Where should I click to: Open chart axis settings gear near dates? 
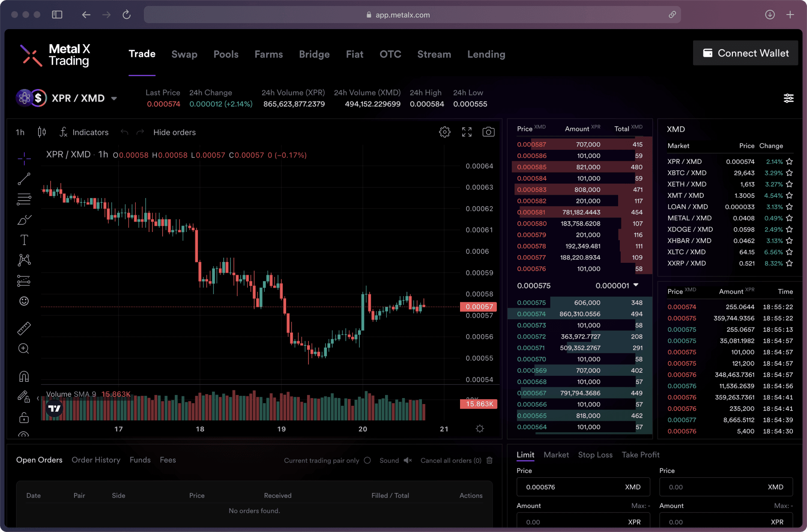pyautogui.click(x=480, y=429)
